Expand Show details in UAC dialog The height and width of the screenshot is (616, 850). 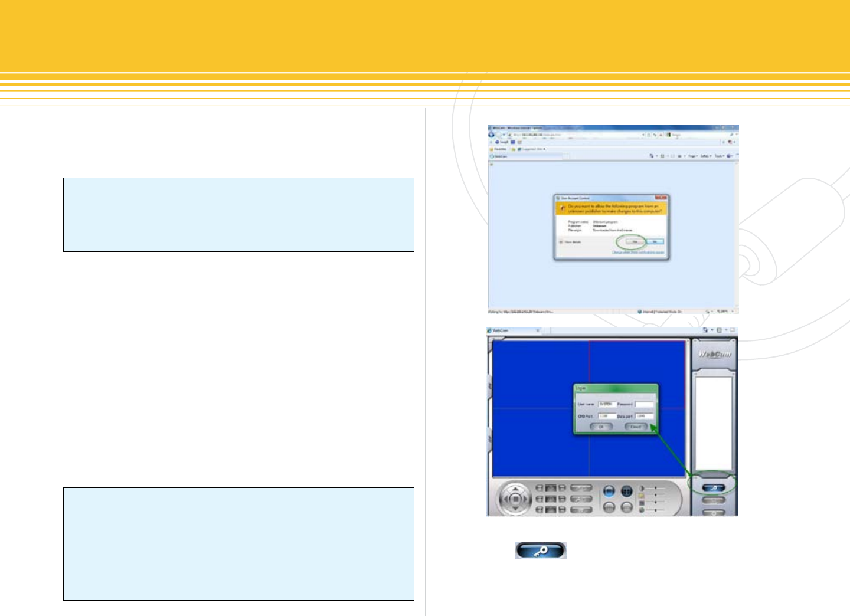(570, 242)
